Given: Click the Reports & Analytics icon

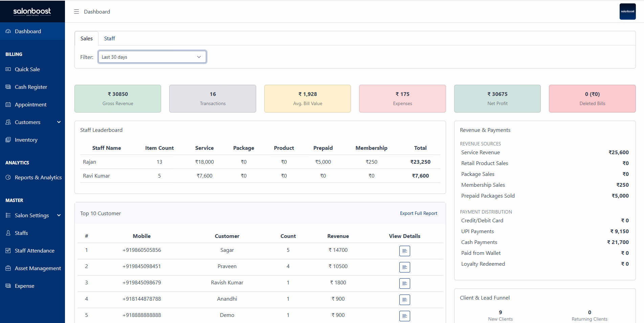Looking at the screenshot, I should (8, 177).
